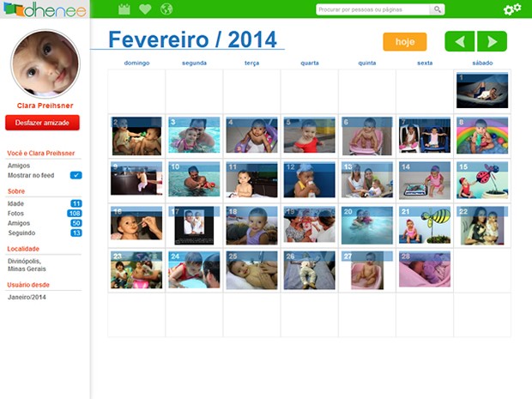This screenshot has width=532, height=399.
Task: Focus the people or pages search field
Action: pos(372,9)
